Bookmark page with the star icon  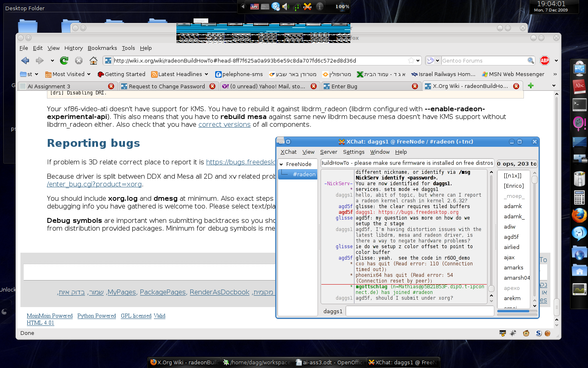click(411, 61)
